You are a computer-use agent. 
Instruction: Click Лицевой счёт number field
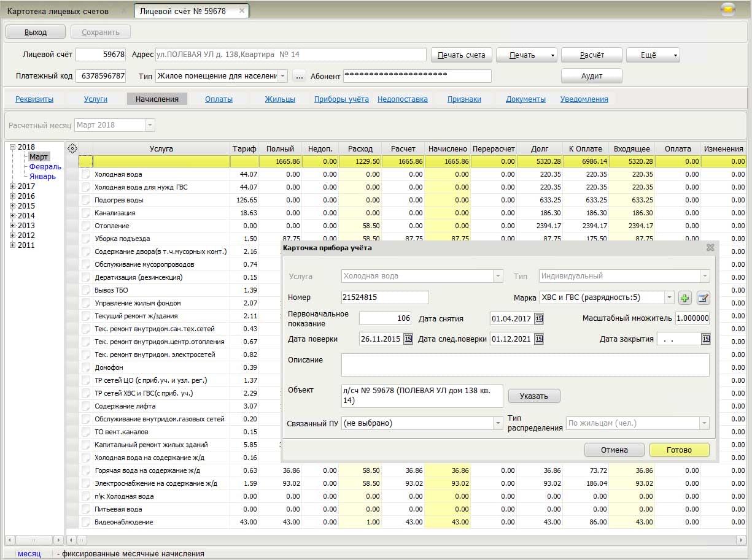point(101,55)
